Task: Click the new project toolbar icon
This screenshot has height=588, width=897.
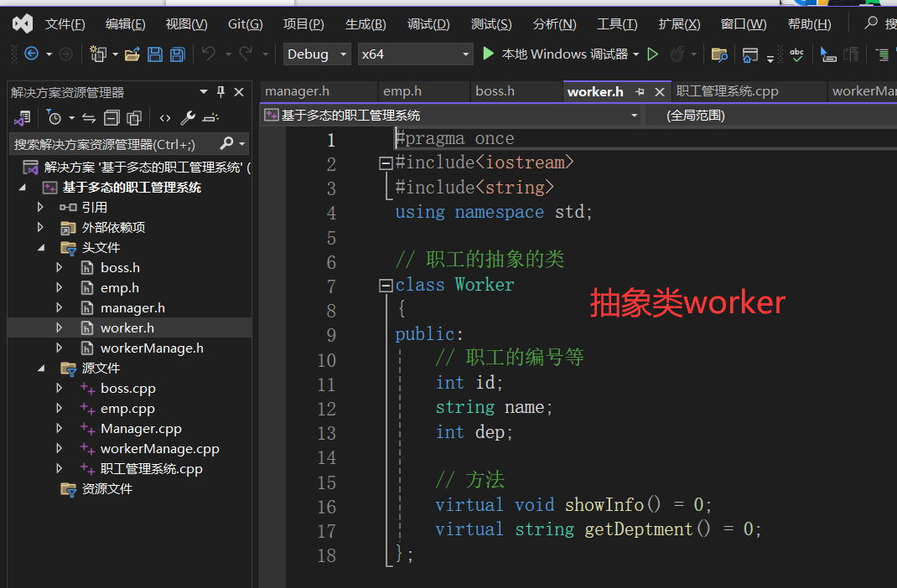Action: tap(98, 54)
